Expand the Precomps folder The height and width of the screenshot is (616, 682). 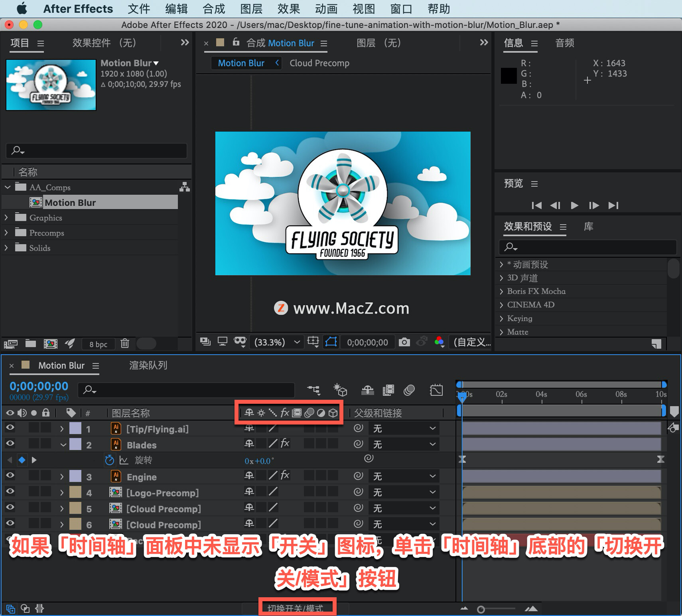point(6,233)
